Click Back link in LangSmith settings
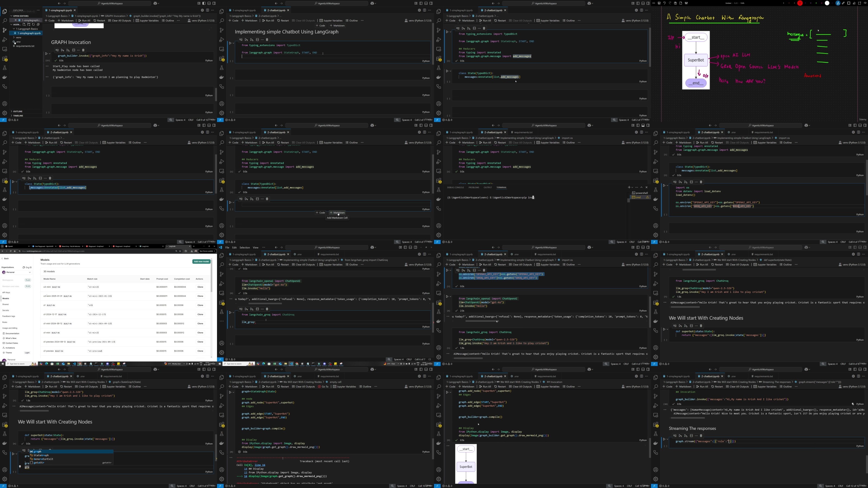Image resolution: width=868 pixels, height=488 pixels. click(x=5, y=258)
